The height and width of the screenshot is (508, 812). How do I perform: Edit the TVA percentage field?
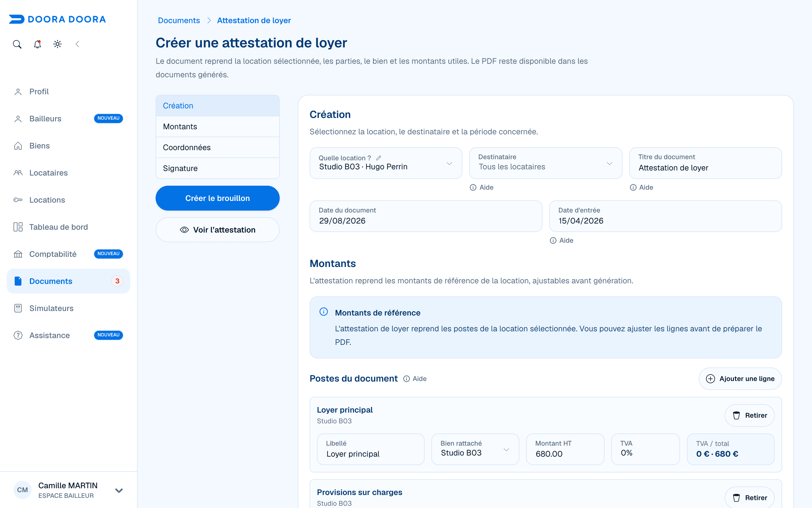[x=646, y=450]
